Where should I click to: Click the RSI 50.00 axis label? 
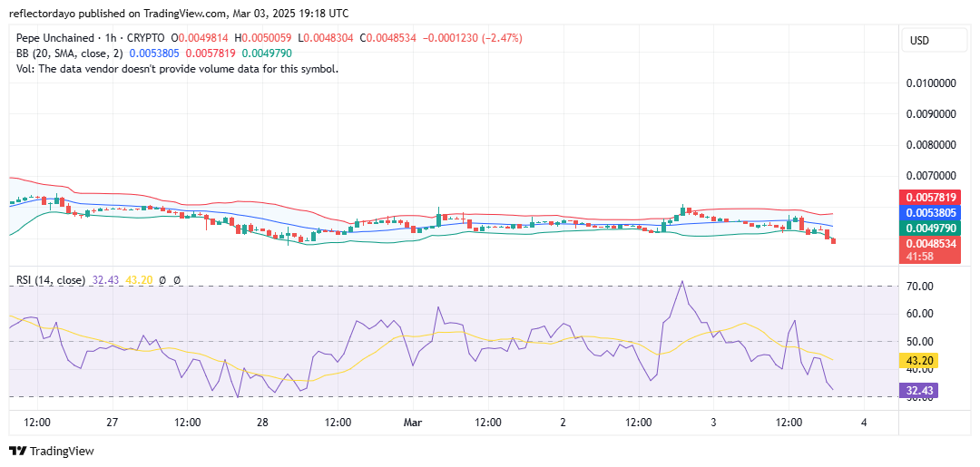tap(919, 342)
